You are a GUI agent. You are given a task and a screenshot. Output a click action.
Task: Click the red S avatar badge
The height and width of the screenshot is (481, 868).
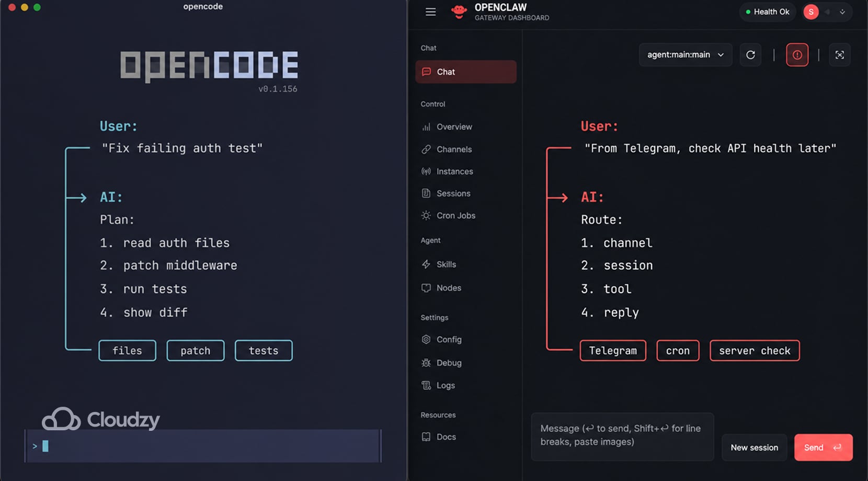click(811, 12)
